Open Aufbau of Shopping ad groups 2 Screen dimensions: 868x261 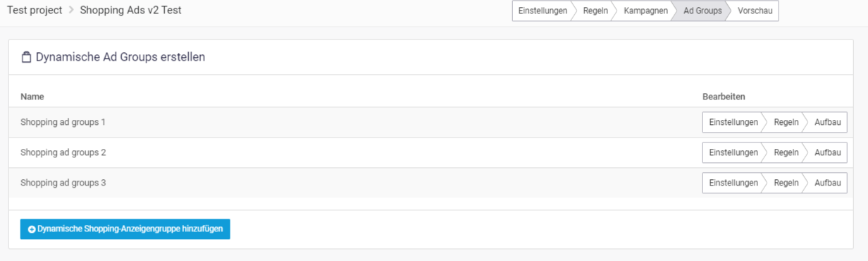point(828,152)
